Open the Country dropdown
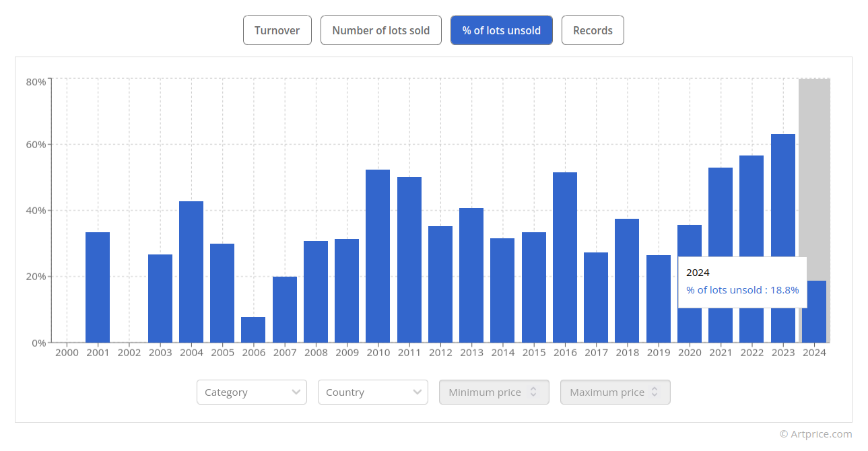Image resolution: width=868 pixels, height=451 pixels. coord(372,392)
